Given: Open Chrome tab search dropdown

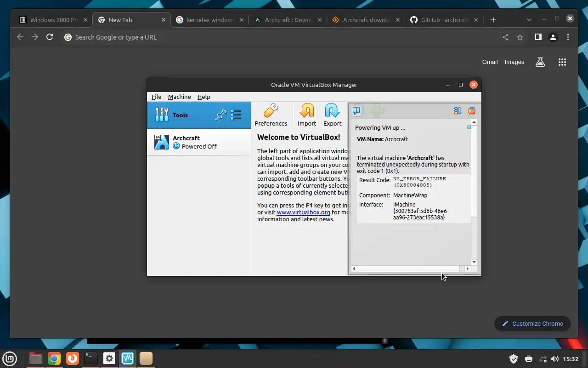Looking at the screenshot, I should [x=529, y=20].
